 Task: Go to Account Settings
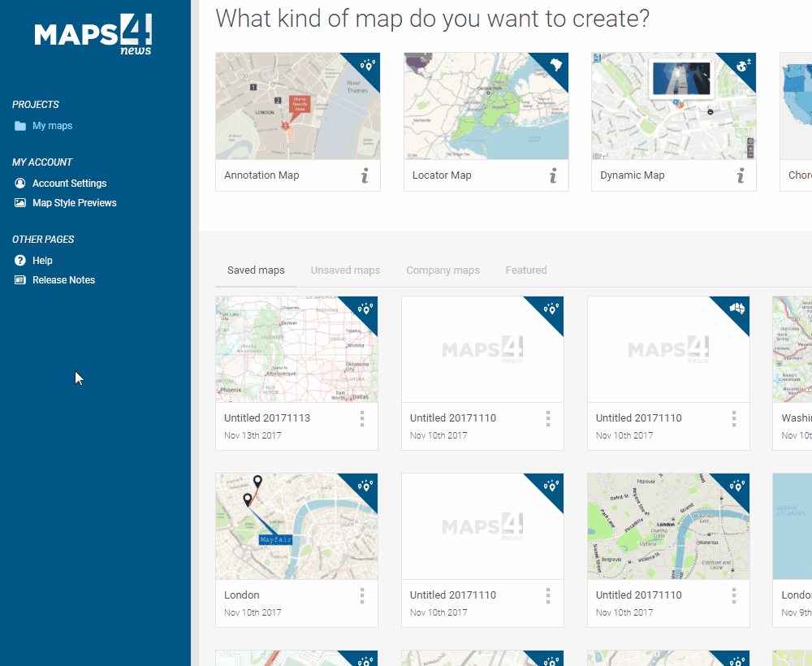[69, 184]
